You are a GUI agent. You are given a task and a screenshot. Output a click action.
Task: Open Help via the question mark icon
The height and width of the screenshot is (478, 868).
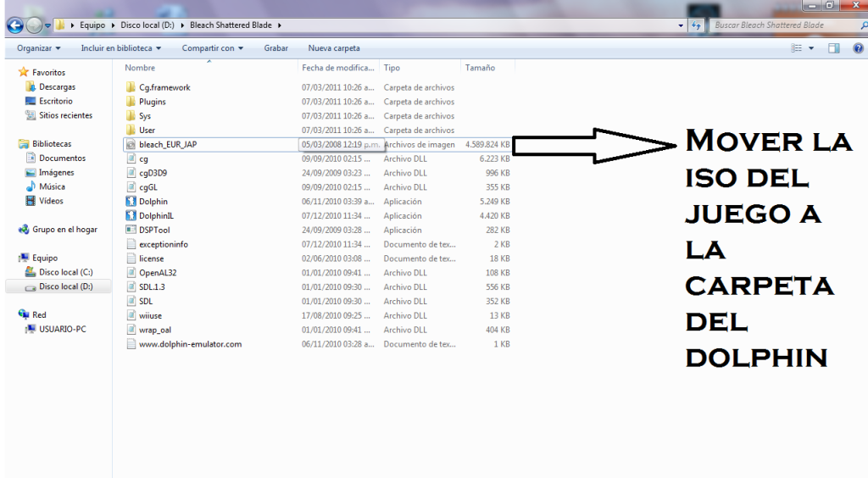click(x=858, y=48)
